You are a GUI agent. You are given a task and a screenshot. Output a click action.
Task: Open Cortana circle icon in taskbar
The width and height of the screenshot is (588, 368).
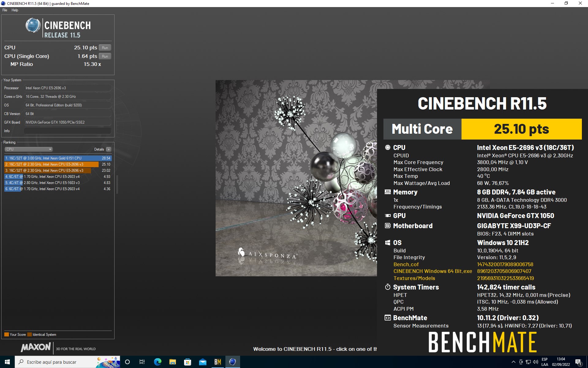pyautogui.click(x=127, y=362)
